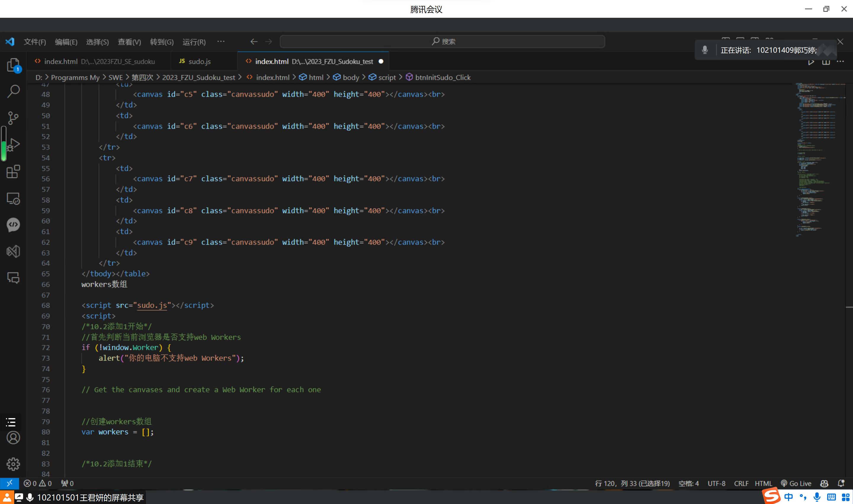Open the Search view icon in sidebar
Viewport: 853px width, 504px height.
(x=13, y=91)
